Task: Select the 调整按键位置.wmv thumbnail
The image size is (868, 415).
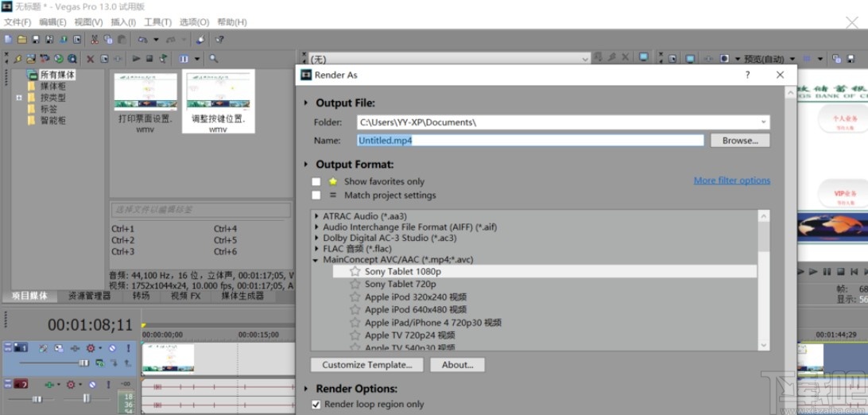Action: [218, 103]
